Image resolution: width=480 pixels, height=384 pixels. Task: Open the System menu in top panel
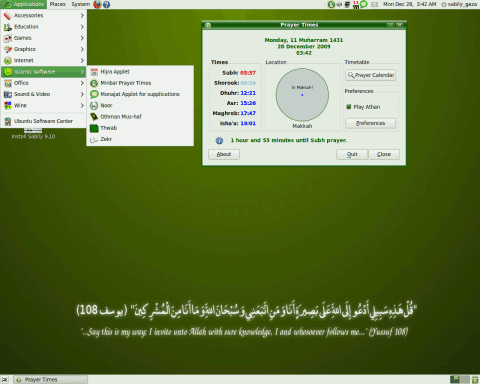pos(80,4)
